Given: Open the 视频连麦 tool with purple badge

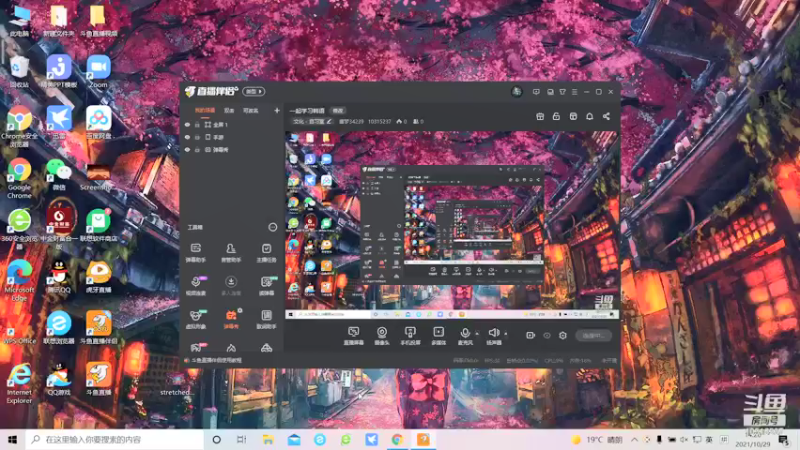Looking at the screenshot, I should [195, 286].
